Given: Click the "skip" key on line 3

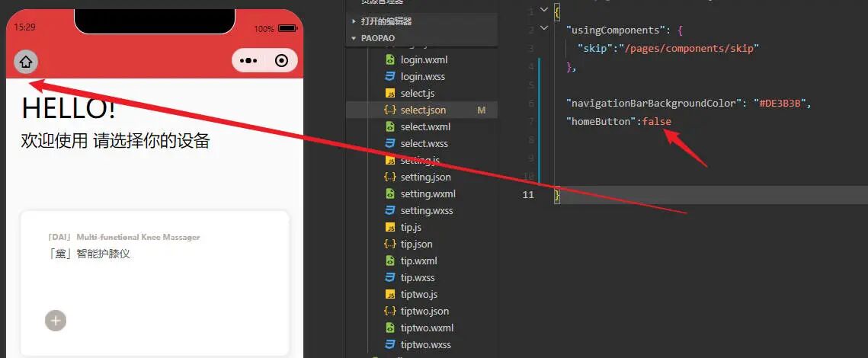Looking at the screenshot, I should (596, 48).
